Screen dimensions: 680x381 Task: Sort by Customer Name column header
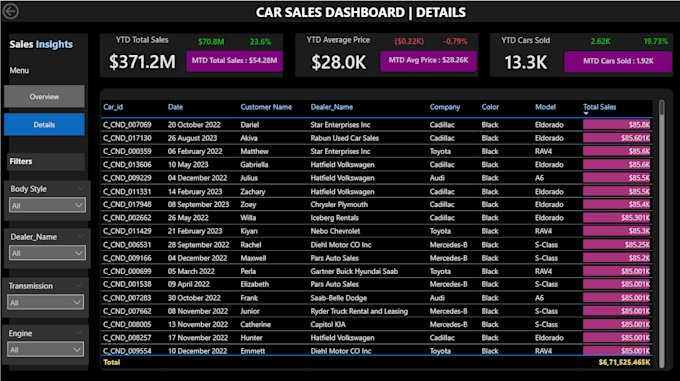(266, 107)
